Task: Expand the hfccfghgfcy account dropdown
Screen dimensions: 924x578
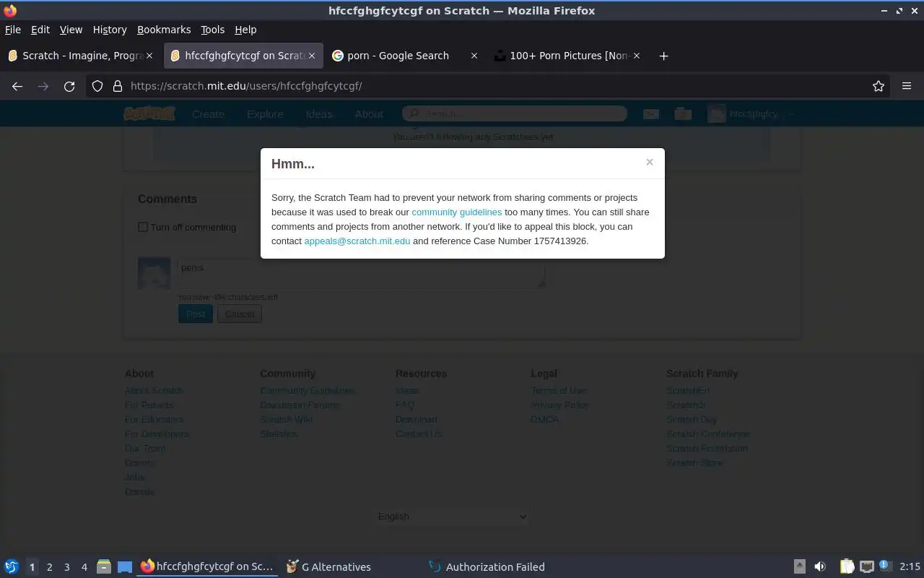Action: (x=751, y=113)
